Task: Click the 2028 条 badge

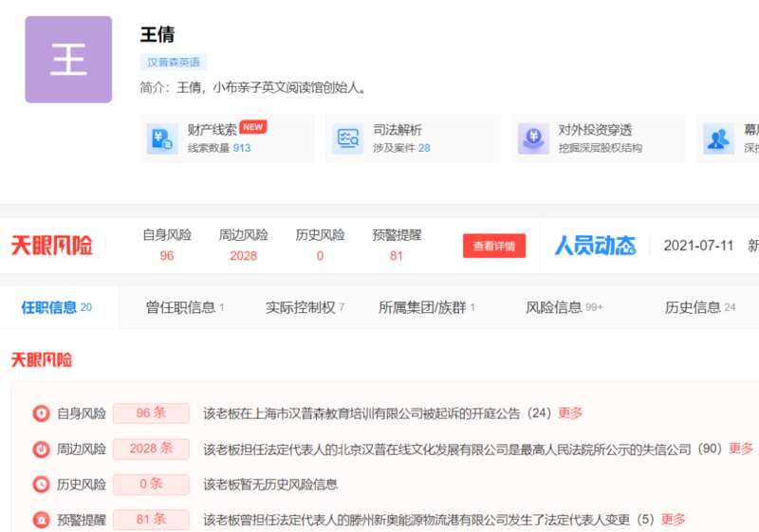Action: (x=151, y=449)
